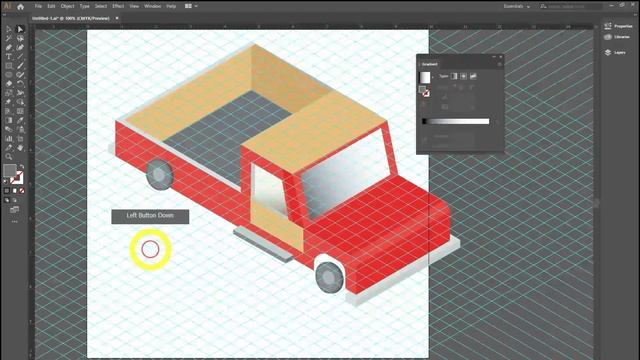Swap fill and stroke colors
The width and height of the screenshot is (640, 360).
(22, 167)
